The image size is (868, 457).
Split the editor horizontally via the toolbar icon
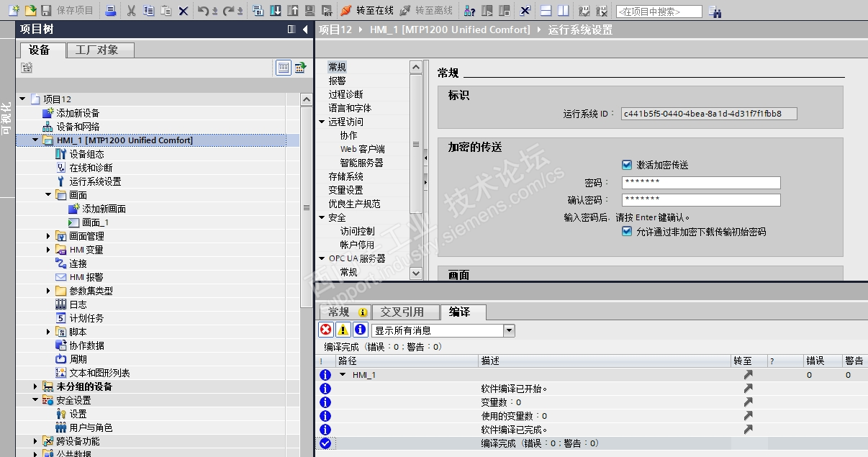click(x=546, y=11)
